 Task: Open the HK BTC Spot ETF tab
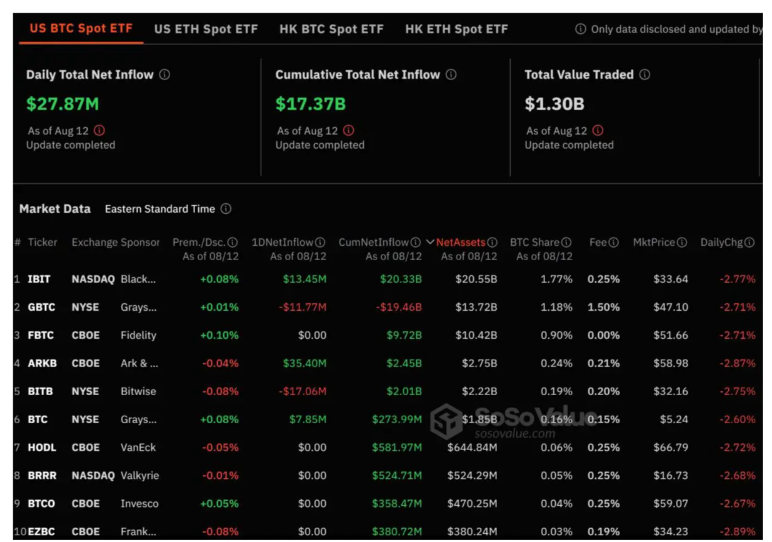(x=331, y=29)
